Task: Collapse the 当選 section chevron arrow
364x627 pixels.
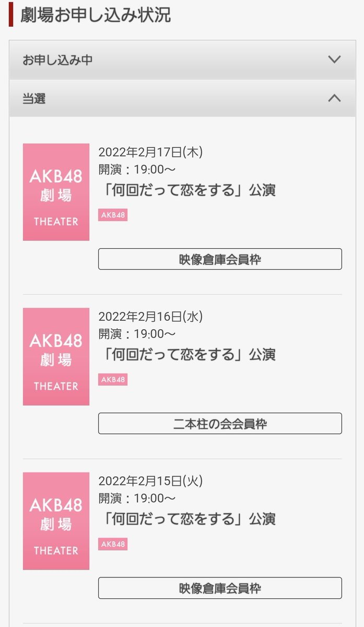Action: (334, 98)
